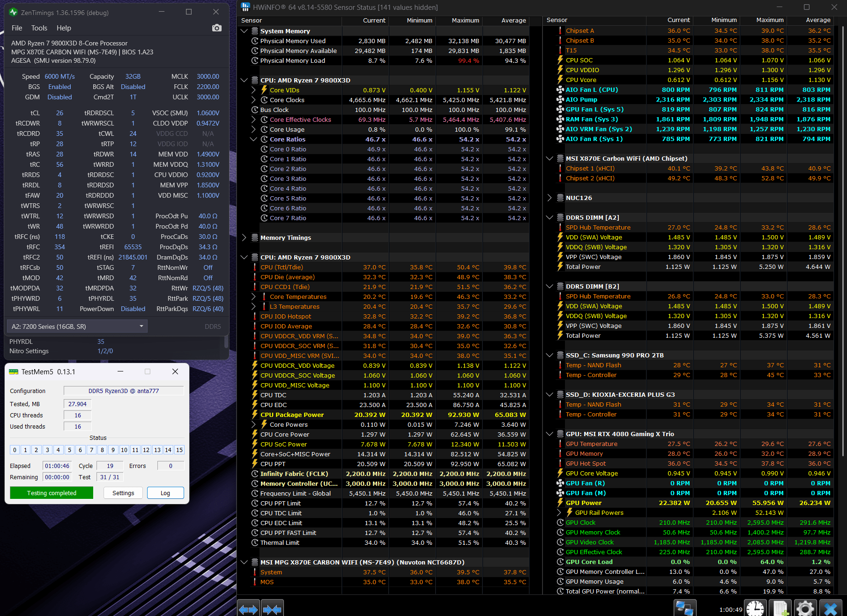The image size is (847, 616).
Task: Click the expand columns arrows button in HWiNFO
Action: click(x=248, y=609)
